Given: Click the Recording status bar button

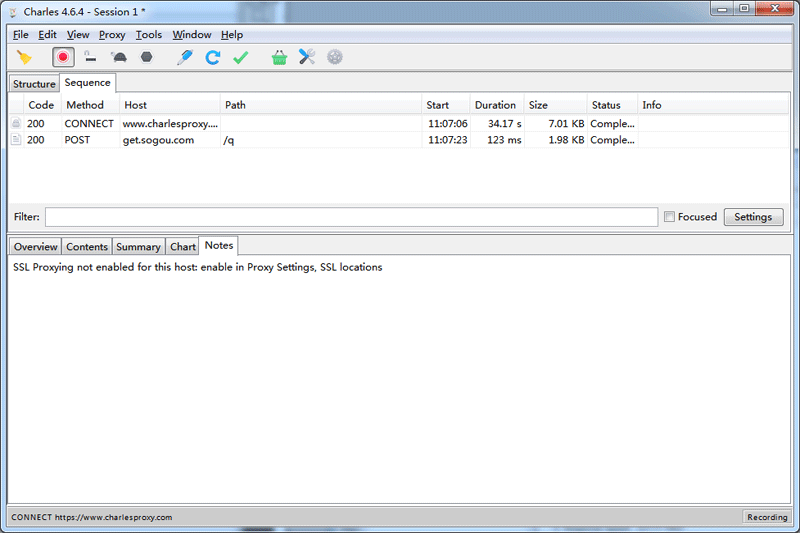Looking at the screenshot, I should coord(767,517).
